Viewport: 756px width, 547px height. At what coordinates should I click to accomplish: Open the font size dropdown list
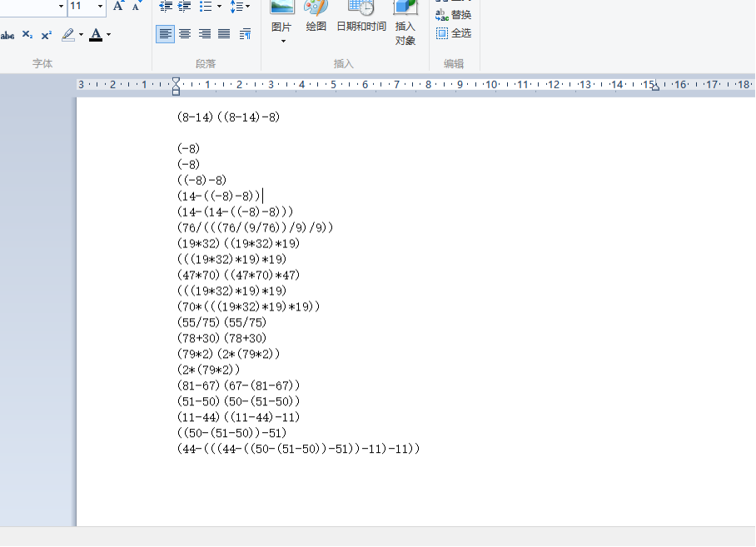pos(101,7)
